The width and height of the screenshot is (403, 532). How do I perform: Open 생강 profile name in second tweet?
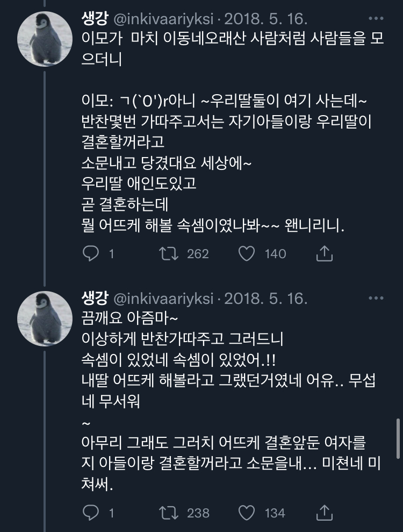click(x=95, y=299)
